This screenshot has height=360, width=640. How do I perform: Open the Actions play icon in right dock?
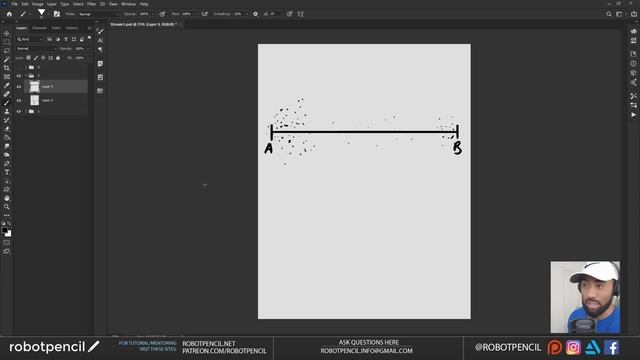click(633, 115)
